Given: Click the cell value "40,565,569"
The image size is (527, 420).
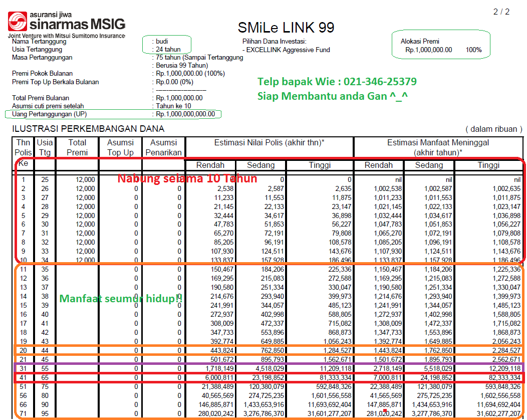Looking at the screenshot, I should pyautogui.click(x=218, y=396).
